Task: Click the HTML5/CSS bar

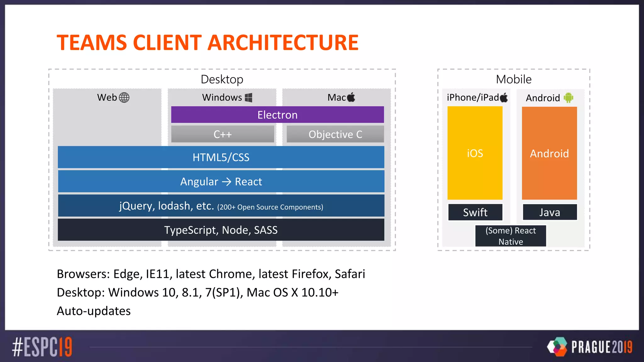Action: point(221,157)
